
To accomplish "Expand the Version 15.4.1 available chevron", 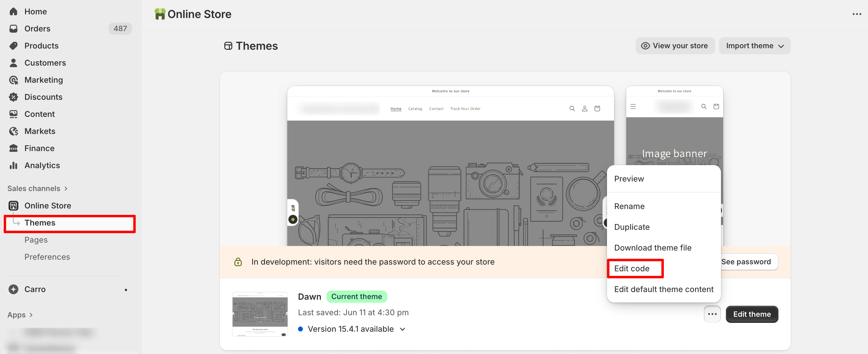I will [402, 329].
